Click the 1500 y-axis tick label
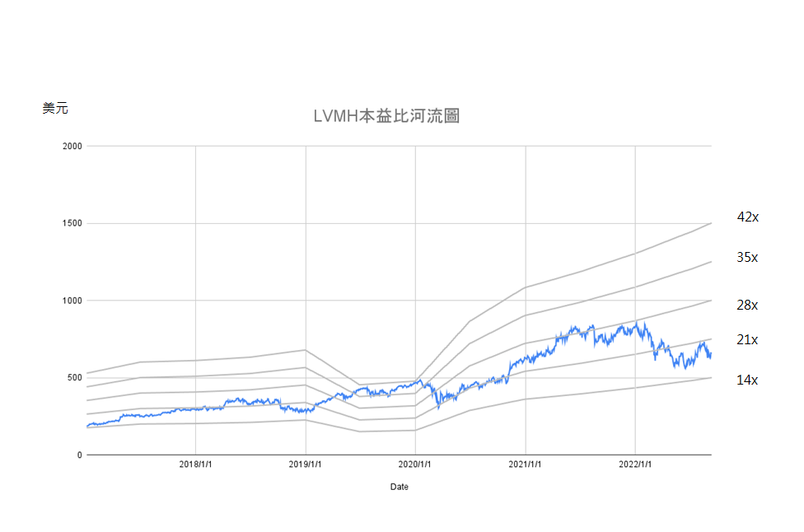 72,223
